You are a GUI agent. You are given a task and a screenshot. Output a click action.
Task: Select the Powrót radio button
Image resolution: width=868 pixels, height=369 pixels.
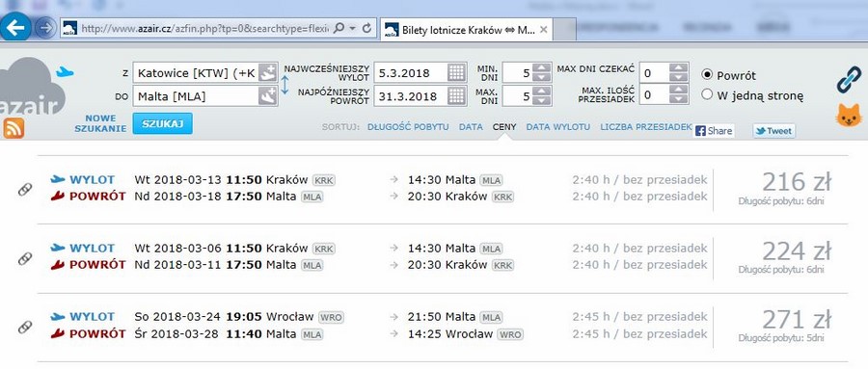pos(707,75)
